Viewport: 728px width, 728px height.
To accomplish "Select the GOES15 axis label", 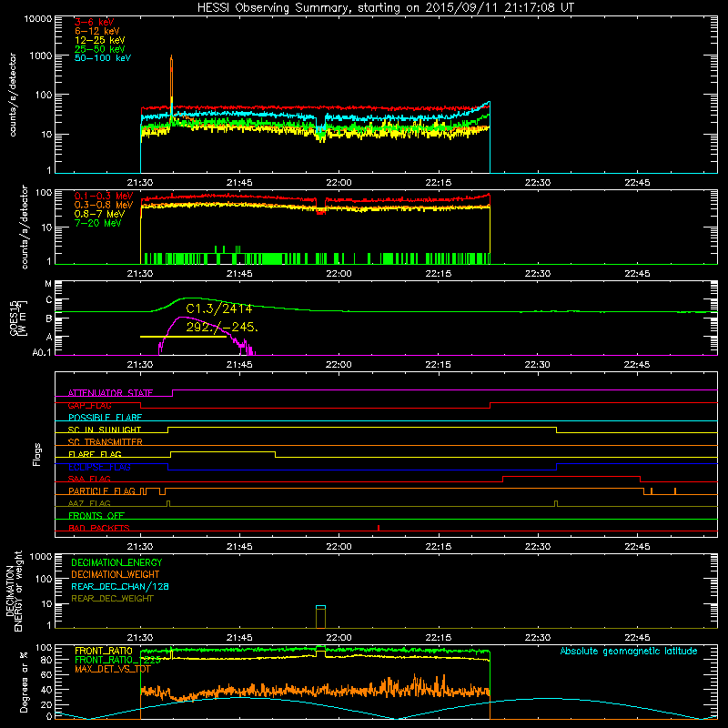I will (14, 318).
